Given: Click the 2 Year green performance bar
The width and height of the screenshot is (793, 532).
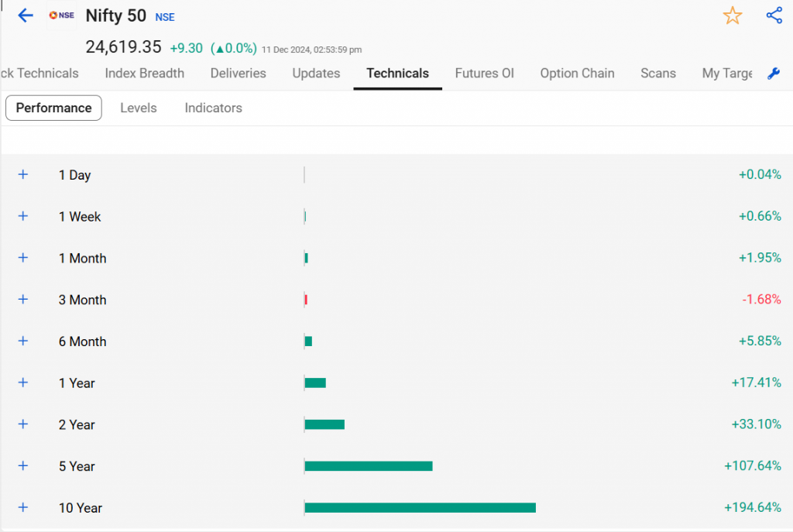Looking at the screenshot, I should click(x=324, y=424).
